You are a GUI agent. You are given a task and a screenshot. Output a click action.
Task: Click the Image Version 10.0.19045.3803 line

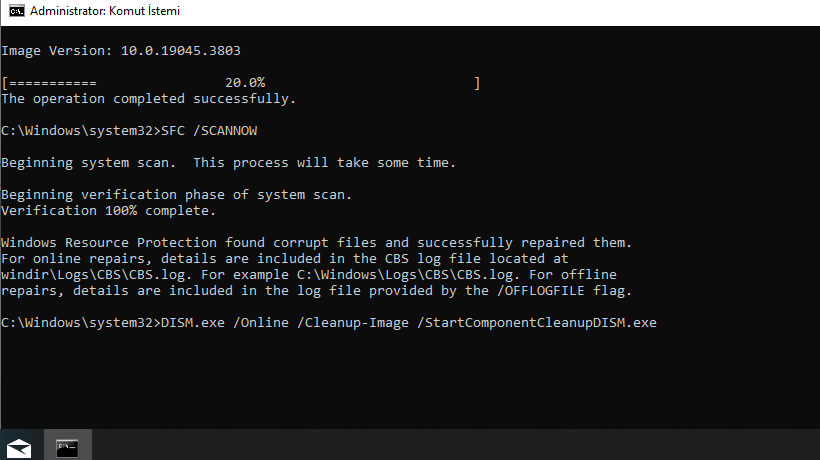tap(120, 50)
